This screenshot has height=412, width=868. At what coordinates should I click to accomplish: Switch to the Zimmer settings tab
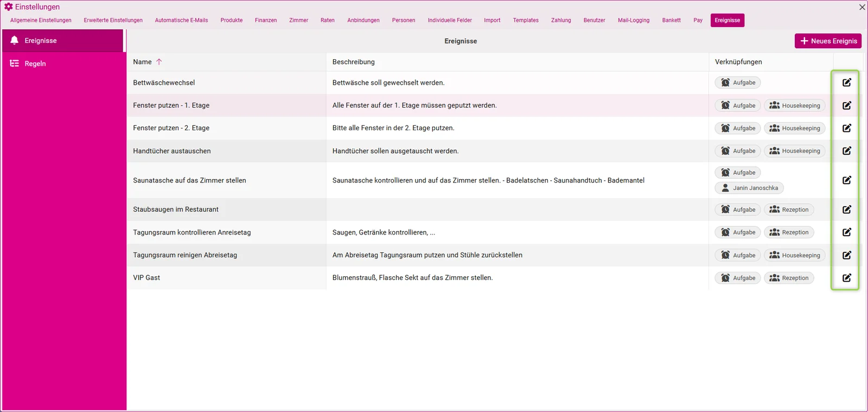click(x=298, y=20)
